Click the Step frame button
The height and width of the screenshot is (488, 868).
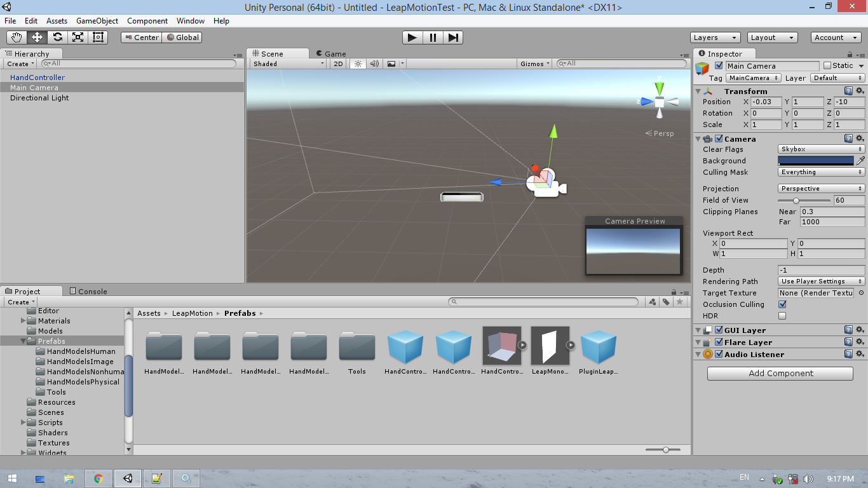click(x=453, y=37)
